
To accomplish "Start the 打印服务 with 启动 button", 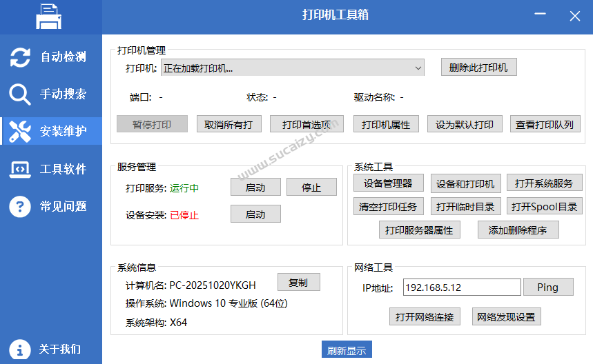I will point(255,187).
